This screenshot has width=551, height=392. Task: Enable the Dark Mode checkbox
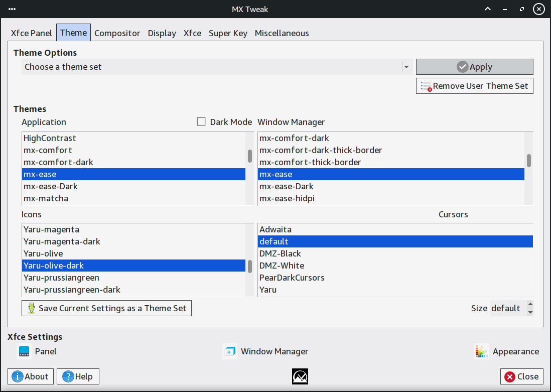click(x=201, y=121)
